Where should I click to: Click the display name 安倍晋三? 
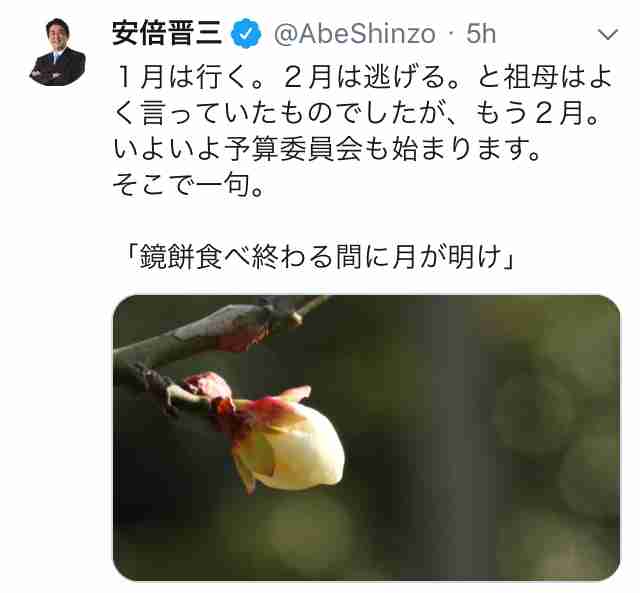pyautogui.click(x=167, y=33)
